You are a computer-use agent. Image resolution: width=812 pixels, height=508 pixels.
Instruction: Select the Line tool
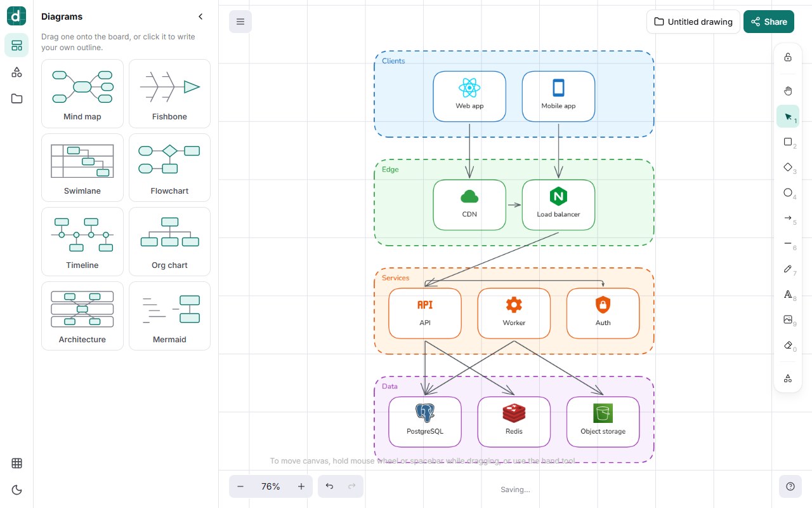[x=788, y=243]
